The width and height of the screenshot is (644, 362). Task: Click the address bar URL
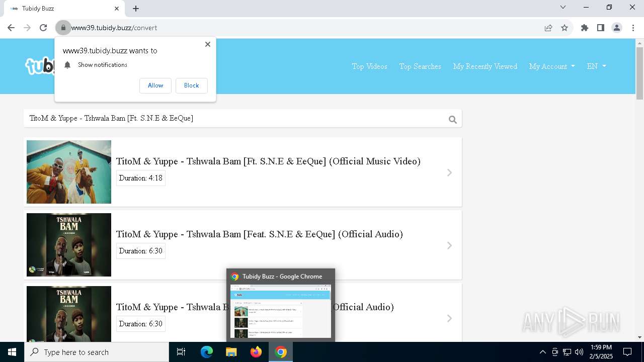pos(114,28)
